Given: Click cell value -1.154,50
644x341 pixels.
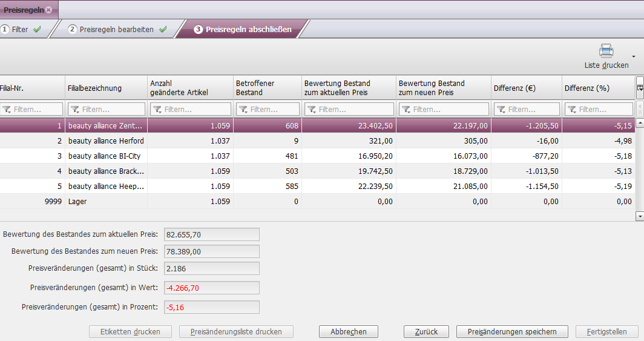Looking at the screenshot, I should pos(542,187).
